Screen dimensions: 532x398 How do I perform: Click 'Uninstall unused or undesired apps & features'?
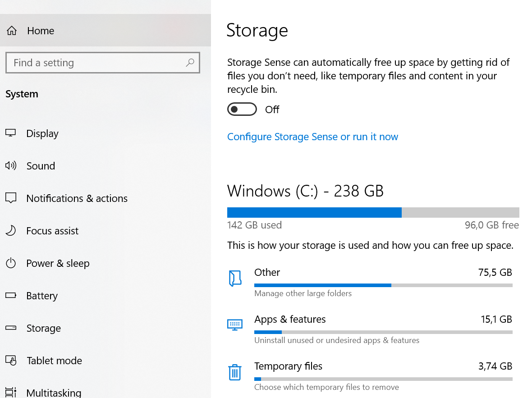point(337,340)
